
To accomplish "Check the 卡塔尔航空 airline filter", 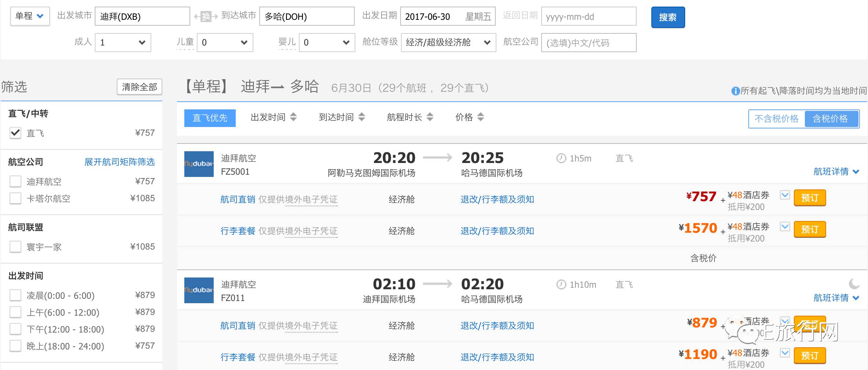I will [15, 199].
